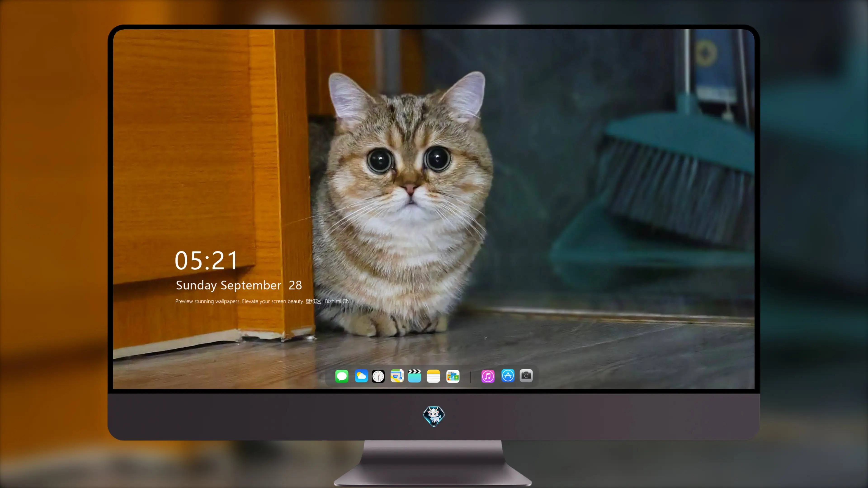Open the green Messages app in the dock

coord(342,376)
